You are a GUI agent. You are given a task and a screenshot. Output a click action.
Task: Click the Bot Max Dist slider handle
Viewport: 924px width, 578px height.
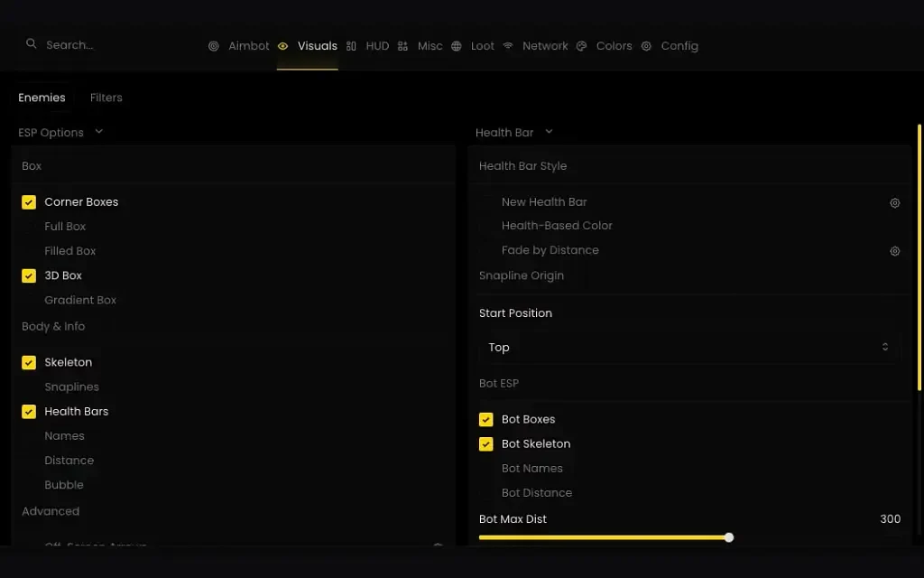(x=729, y=537)
